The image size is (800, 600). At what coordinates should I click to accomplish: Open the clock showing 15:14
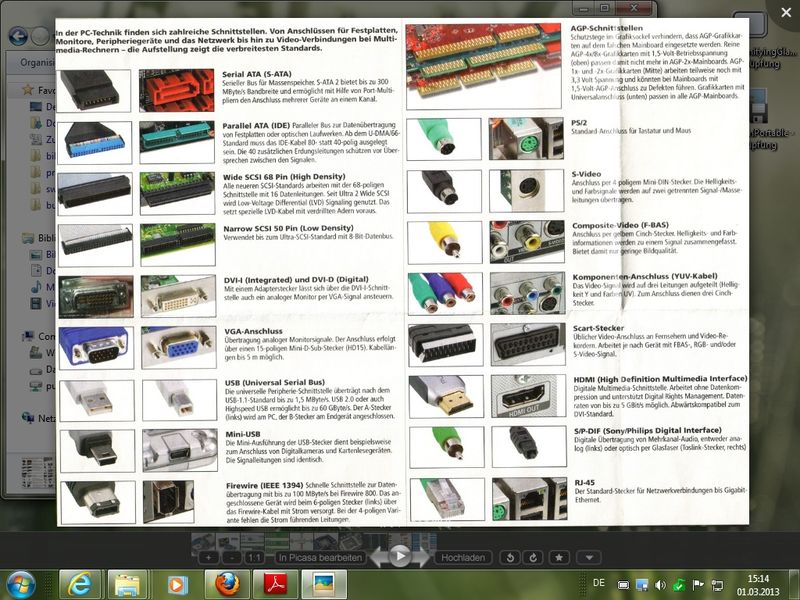[x=758, y=585]
